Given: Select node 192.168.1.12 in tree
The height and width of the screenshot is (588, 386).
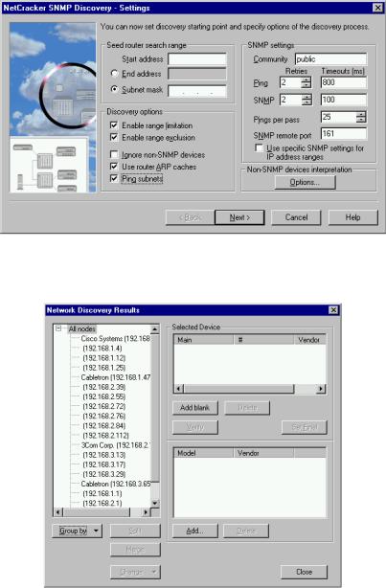Looking at the screenshot, I should point(103,358).
